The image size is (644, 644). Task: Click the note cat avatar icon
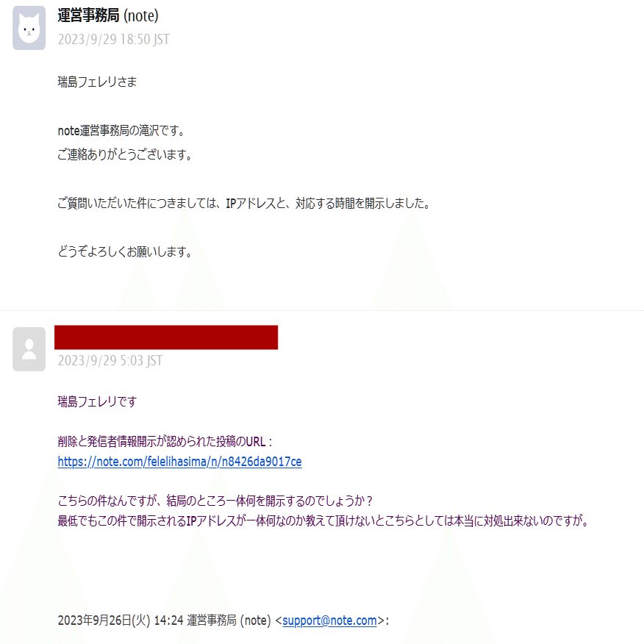(29, 28)
